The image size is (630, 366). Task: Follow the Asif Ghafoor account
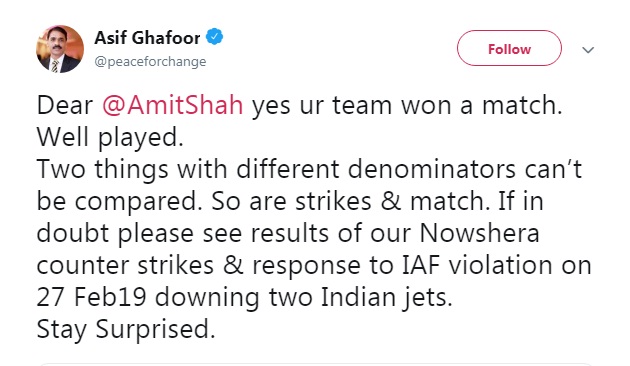(509, 48)
